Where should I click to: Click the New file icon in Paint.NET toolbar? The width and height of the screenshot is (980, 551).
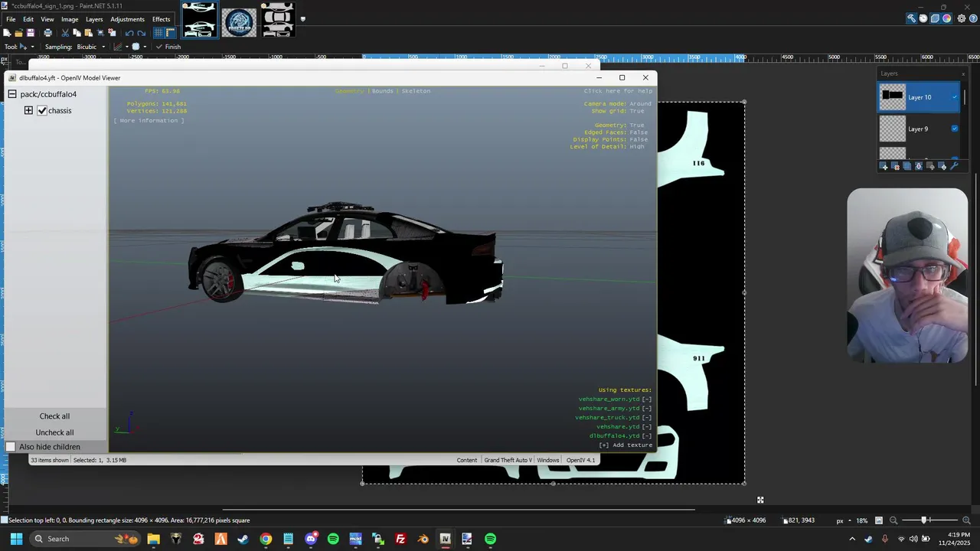click(7, 33)
